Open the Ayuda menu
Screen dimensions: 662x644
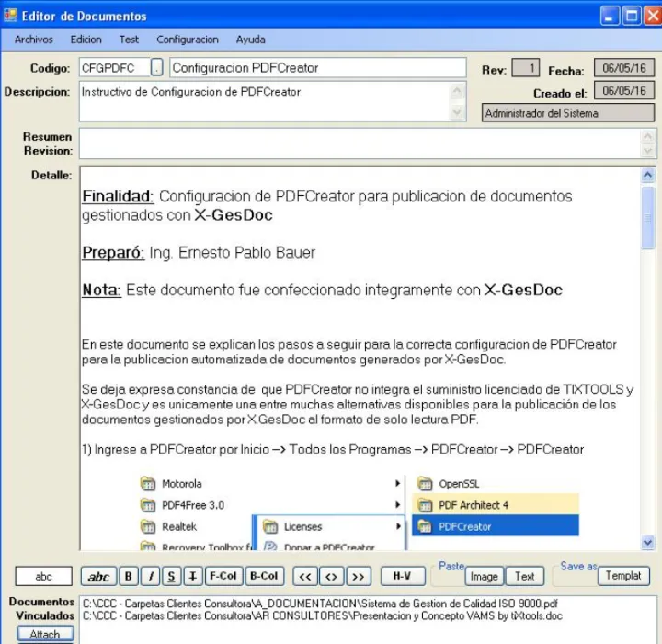coord(251,40)
